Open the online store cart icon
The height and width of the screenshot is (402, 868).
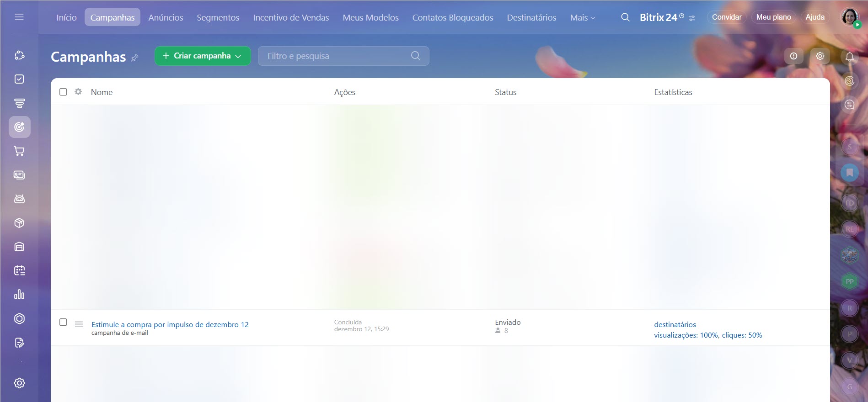coord(19,151)
